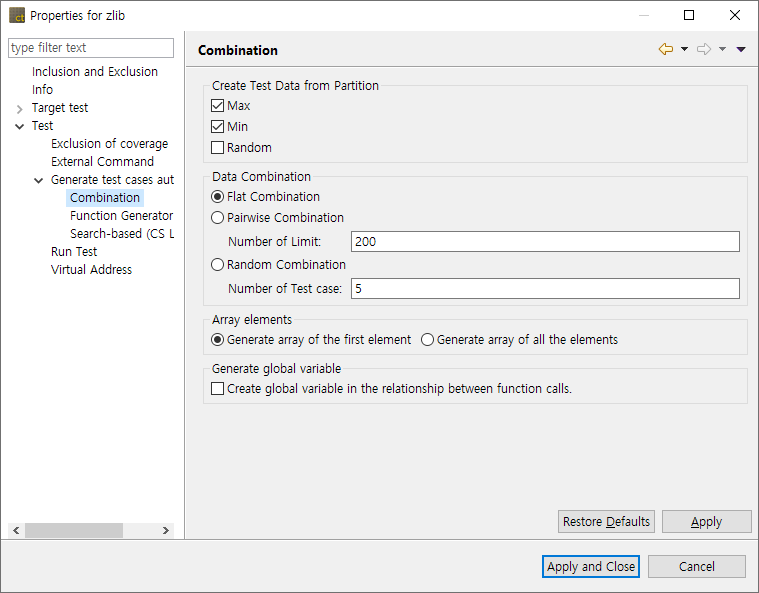Screen dimensions: 759x593
Task: Click the zlib properties window icon
Action: tap(17, 16)
